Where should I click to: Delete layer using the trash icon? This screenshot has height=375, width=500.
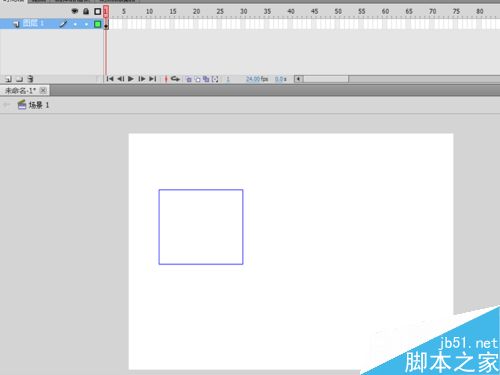pyautogui.click(x=30, y=79)
